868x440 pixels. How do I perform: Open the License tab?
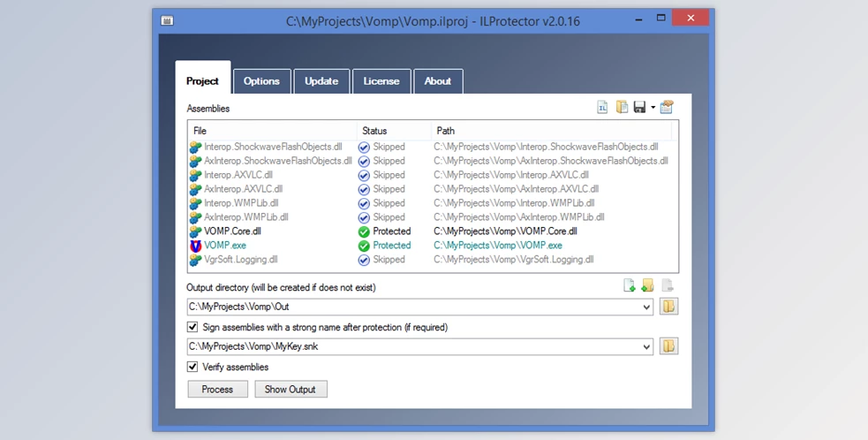coord(381,81)
